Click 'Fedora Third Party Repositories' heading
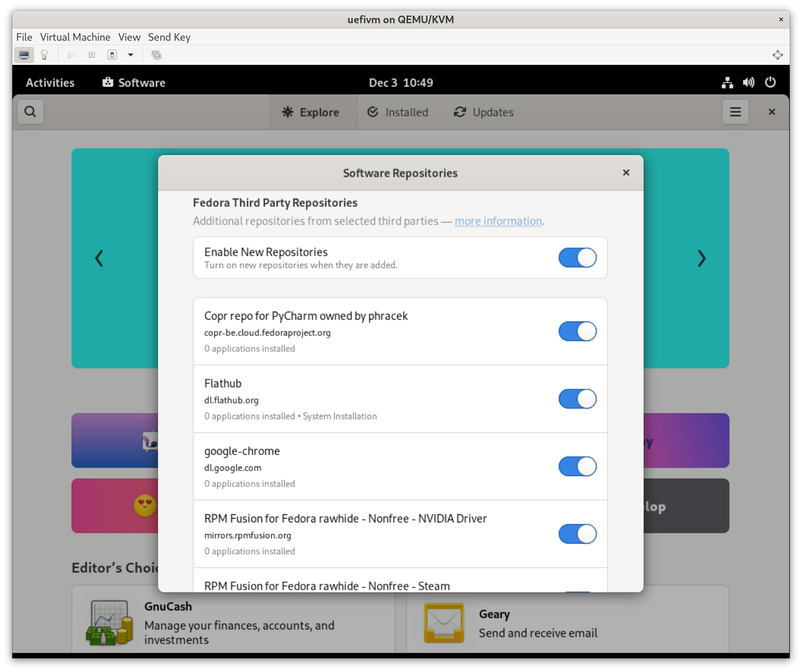Image resolution: width=802 pixels, height=672 pixels. coord(275,203)
